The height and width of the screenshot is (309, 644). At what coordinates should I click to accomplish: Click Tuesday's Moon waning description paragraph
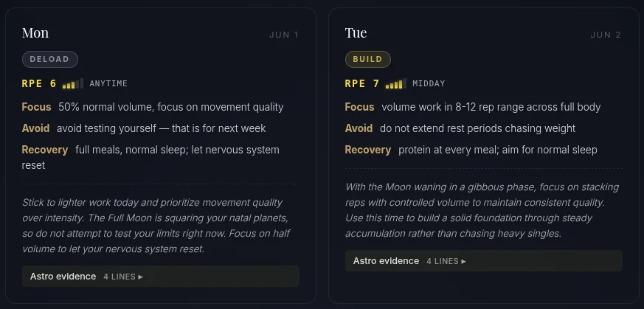[482, 210]
